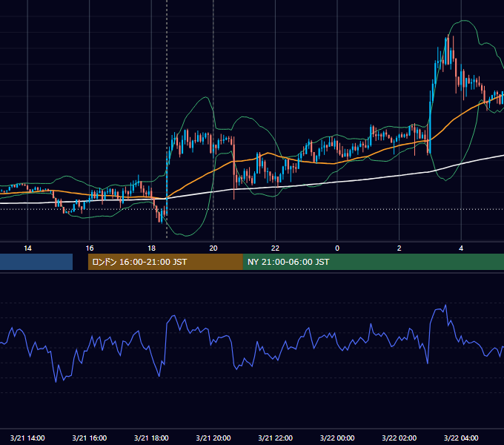Click hour label 2 on chart axis

point(399,248)
